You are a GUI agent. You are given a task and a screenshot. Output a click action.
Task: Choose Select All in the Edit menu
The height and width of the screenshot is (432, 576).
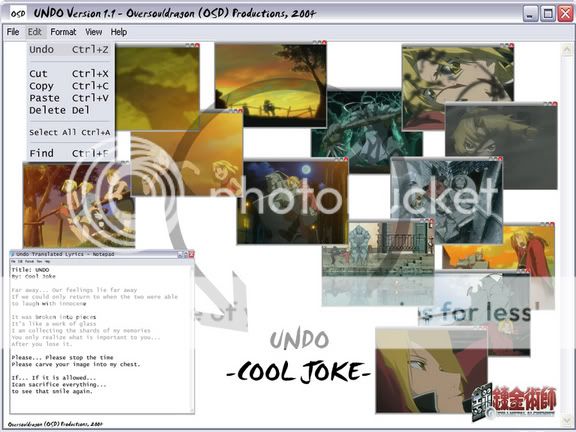tap(70, 132)
